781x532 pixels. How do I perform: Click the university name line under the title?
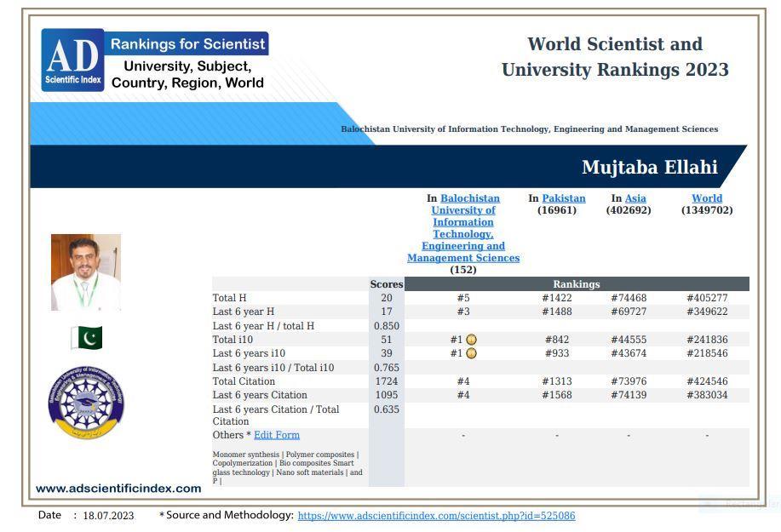[530, 129]
